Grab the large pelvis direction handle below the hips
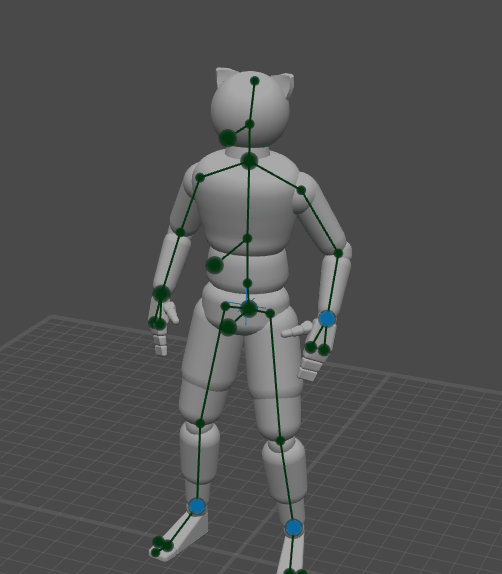 tap(228, 327)
